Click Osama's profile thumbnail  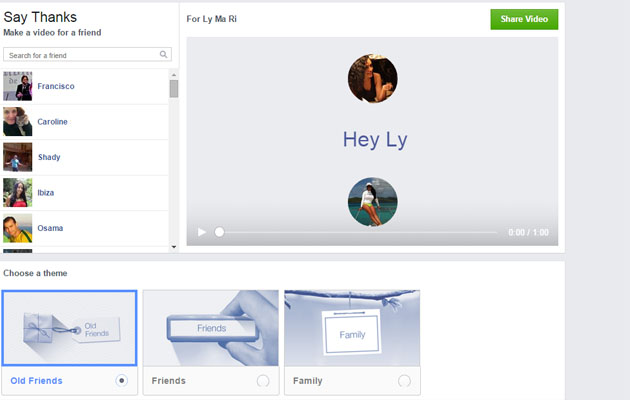click(x=18, y=228)
